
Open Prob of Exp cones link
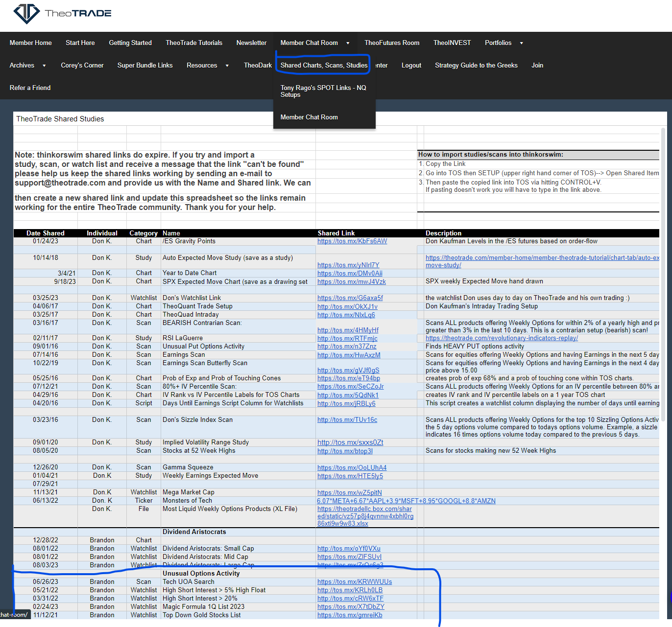[349, 378]
